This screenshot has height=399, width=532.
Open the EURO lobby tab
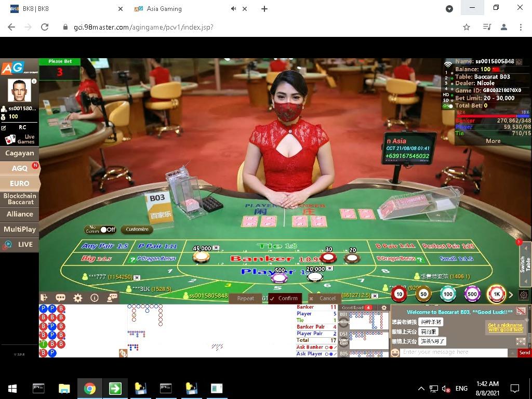pos(19,183)
